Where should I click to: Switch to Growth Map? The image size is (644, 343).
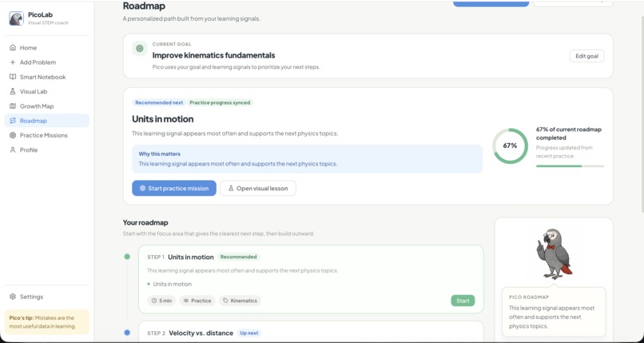47,106
